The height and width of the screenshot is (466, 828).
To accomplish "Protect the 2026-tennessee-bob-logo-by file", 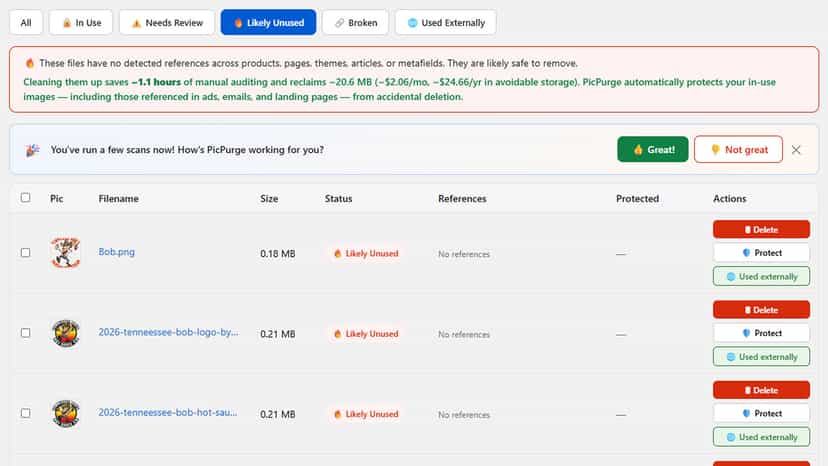I will click(x=761, y=333).
